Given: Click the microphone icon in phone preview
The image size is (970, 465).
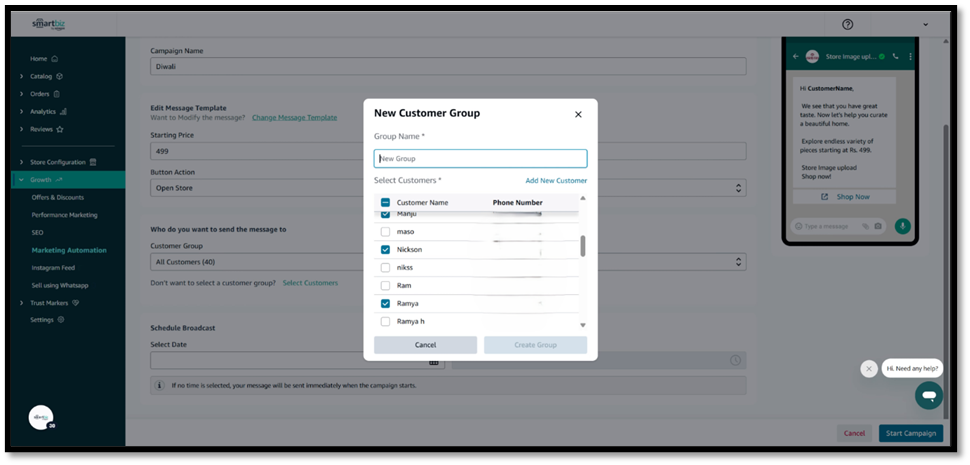Looking at the screenshot, I should click(x=903, y=226).
